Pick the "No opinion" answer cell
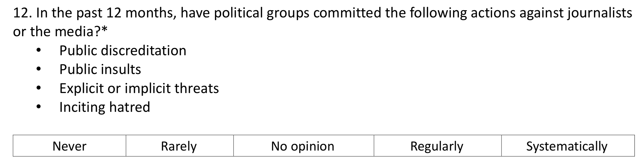 (x=303, y=146)
